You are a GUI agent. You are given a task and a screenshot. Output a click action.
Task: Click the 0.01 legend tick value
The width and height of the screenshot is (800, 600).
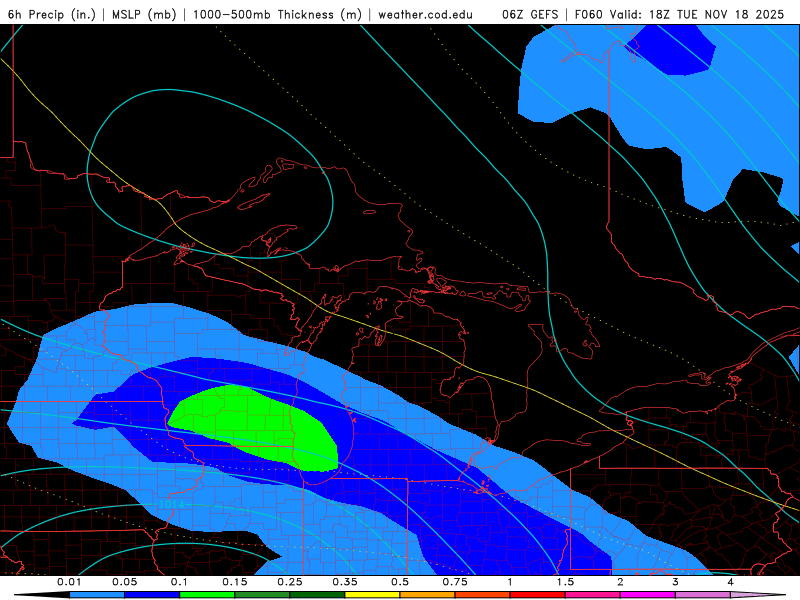69,582
